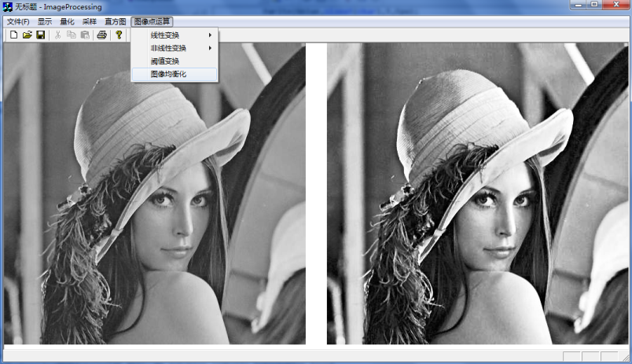The width and height of the screenshot is (632, 364).
Task: Click the equalized Lena image on right
Action: coord(478,193)
